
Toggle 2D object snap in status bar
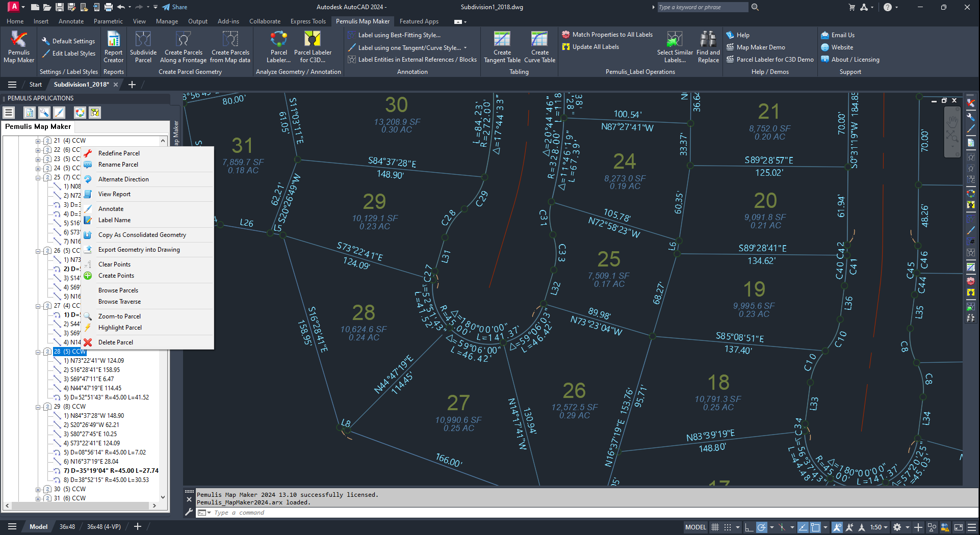coord(815,527)
